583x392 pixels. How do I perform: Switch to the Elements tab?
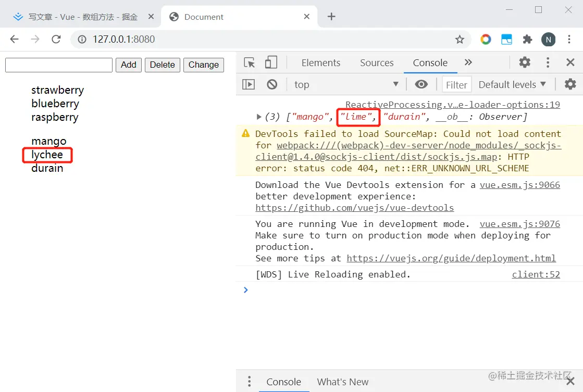[x=321, y=63]
